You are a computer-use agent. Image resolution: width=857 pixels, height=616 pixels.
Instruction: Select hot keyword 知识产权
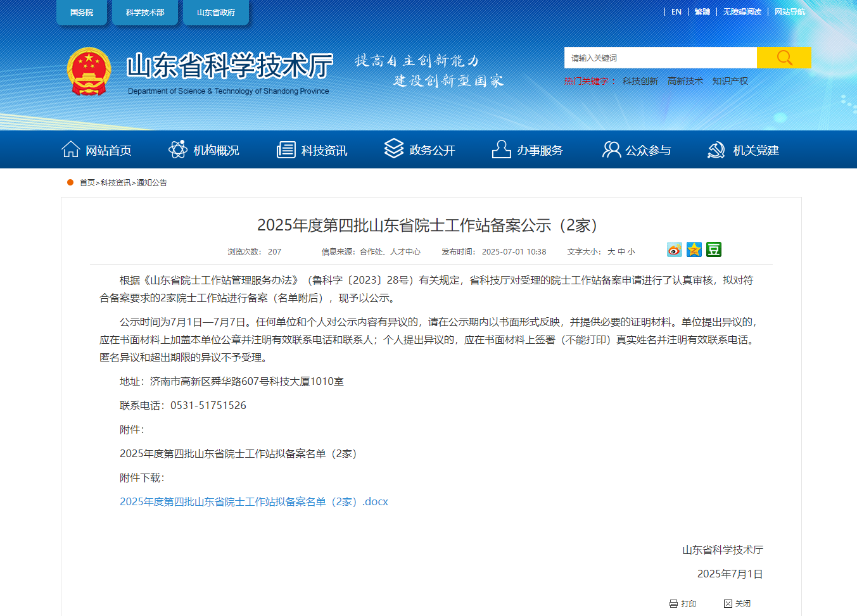click(x=730, y=81)
